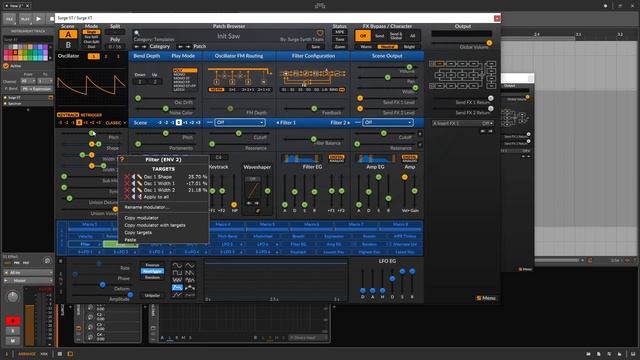Image resolution: width=640 pixels, height=360 pixels.
Task: Open Filter 2 type dropdown showing Off
Action: [388, 122]
